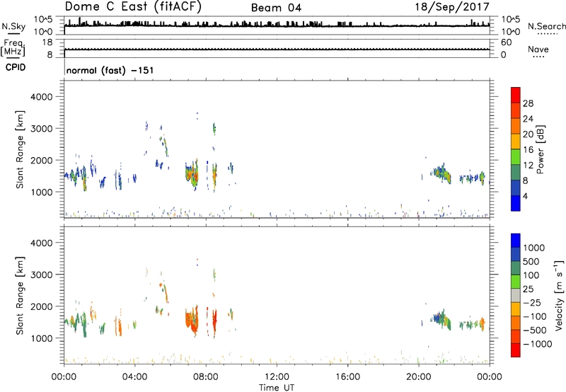Click the red top of the power colorbar
566x392 pixels.
[516, 95]
